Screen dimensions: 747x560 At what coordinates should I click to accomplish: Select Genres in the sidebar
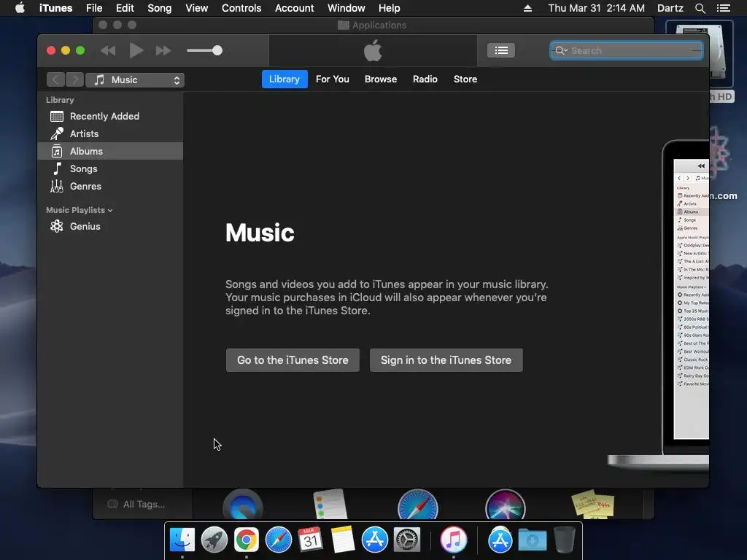(110, 186)
